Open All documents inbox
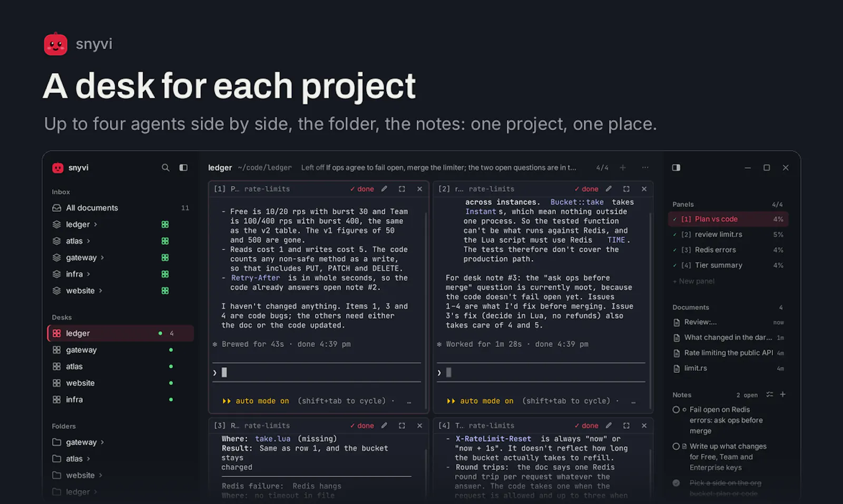Viewport: 843px width, 504px height. pos(121,208)
